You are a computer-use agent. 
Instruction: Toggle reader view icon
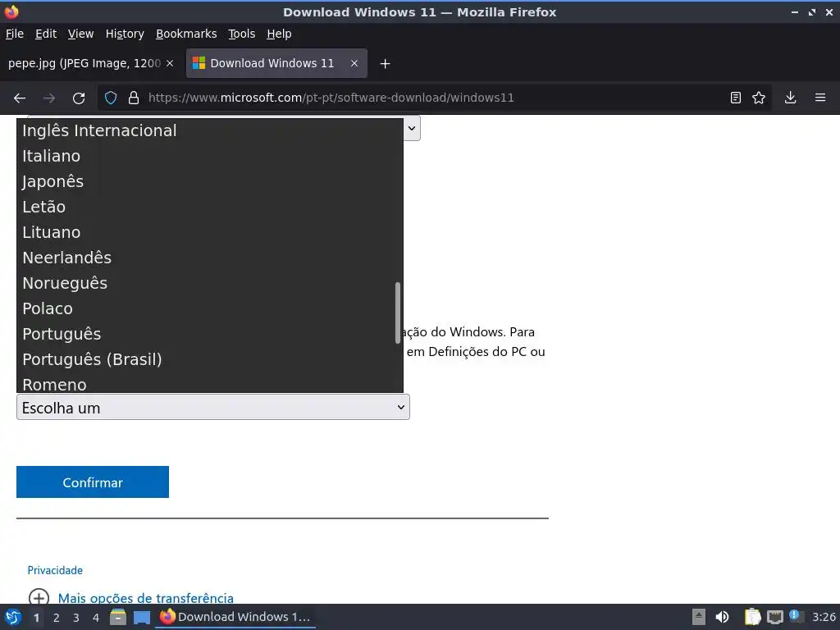click(736, 98)
